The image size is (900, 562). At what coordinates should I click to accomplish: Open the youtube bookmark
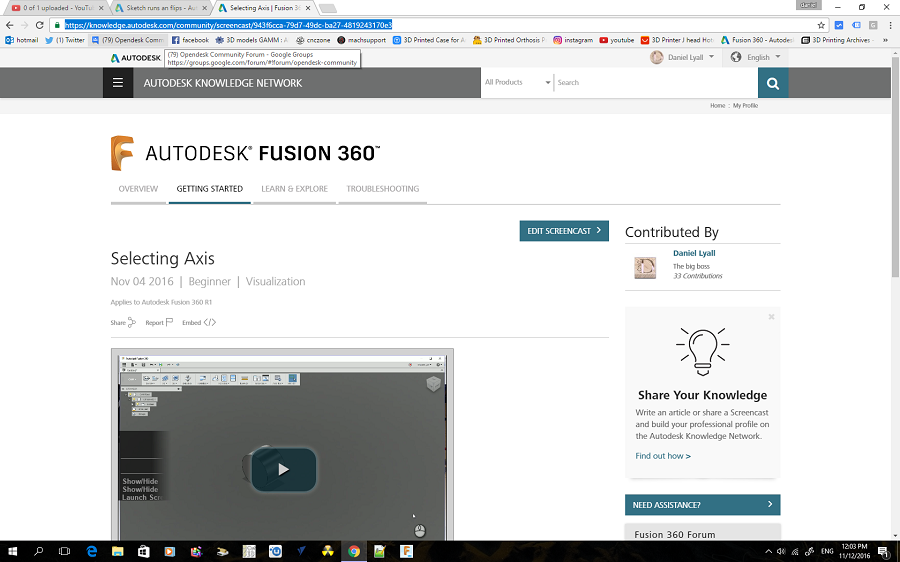coord(617,40)
